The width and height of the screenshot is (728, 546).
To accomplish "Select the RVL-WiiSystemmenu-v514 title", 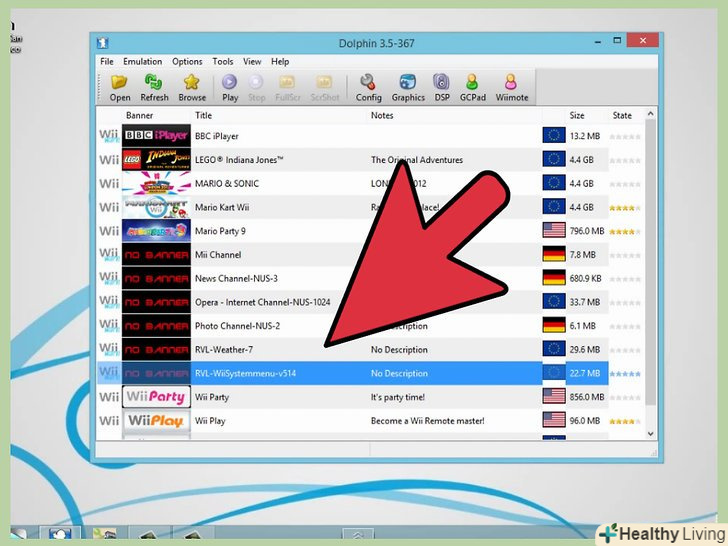I will pyautogui.click(x=245, y=373).
